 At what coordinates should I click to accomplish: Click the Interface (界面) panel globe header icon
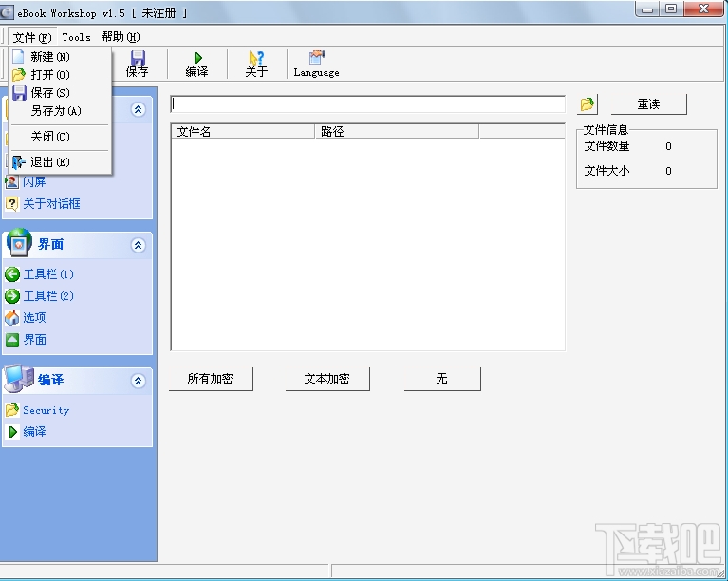pos(19,242)
